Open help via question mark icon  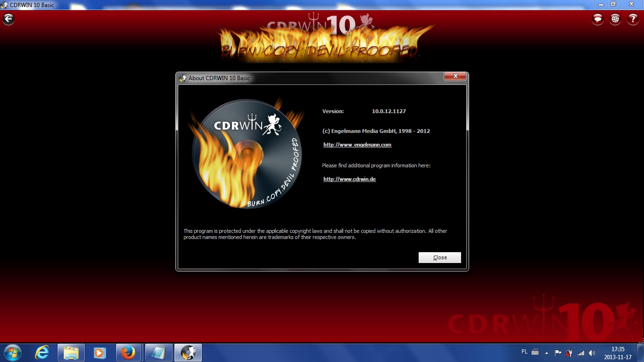(x=633, y=19)
